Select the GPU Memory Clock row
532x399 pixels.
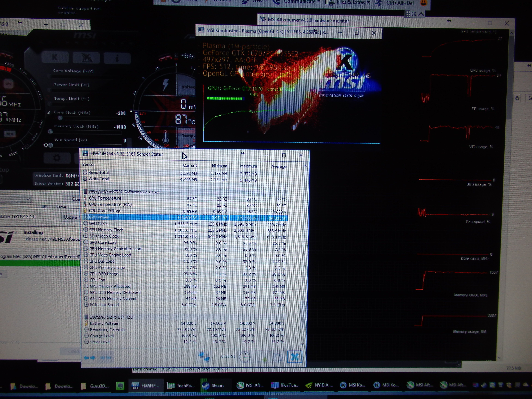tap(185, 230)
